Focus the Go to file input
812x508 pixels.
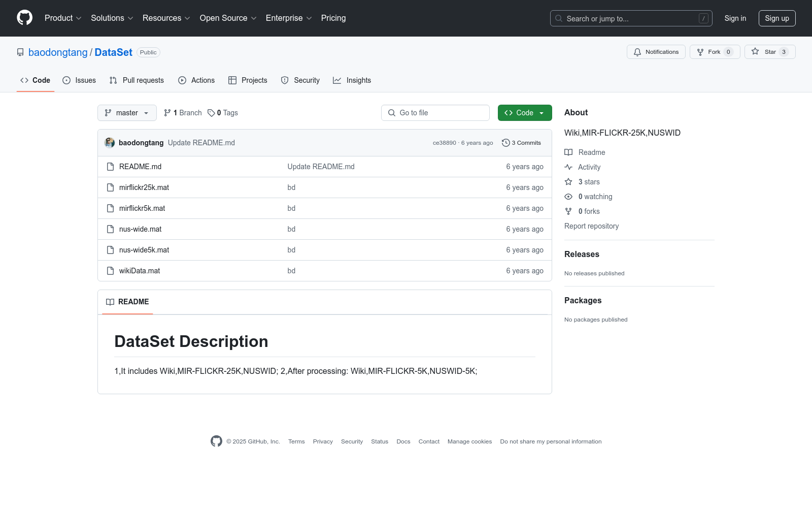pyautogui.click(x=435, y=113)
